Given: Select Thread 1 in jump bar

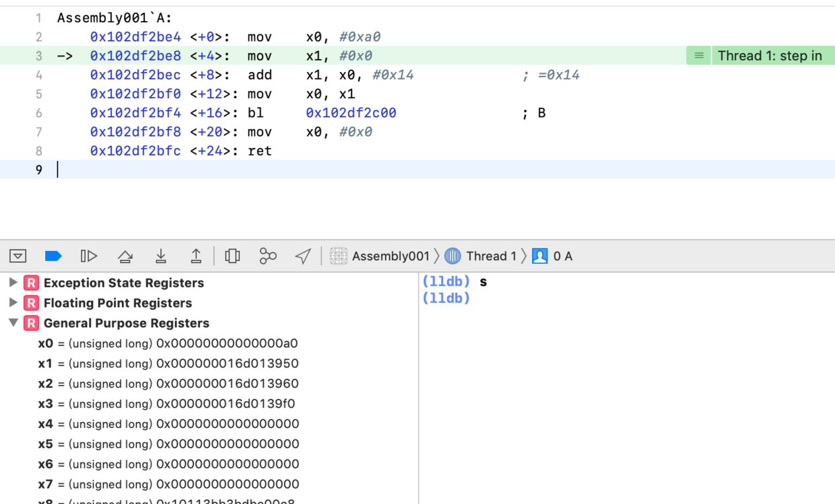Looking at the screenshot, I should [x=481, y=256].
